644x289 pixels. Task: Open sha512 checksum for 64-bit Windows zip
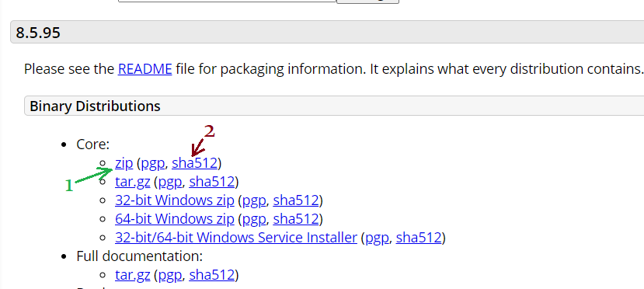[x=296, y=219]
